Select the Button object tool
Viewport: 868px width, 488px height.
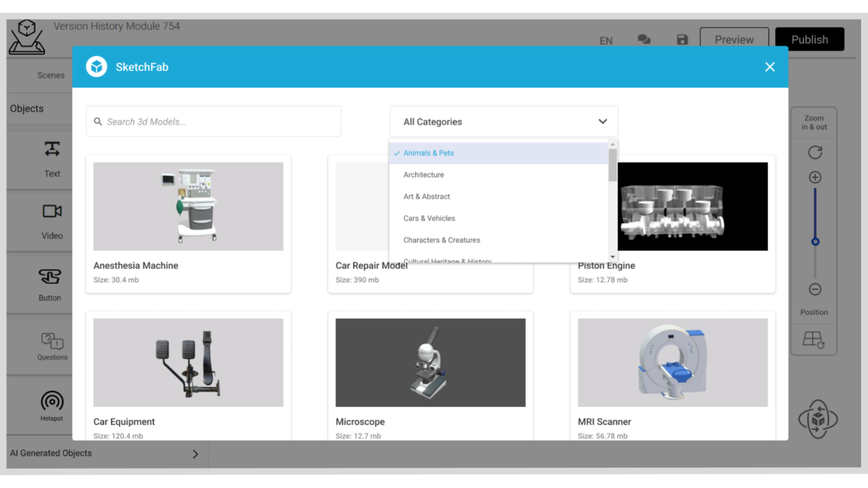[x=50, y=284]
